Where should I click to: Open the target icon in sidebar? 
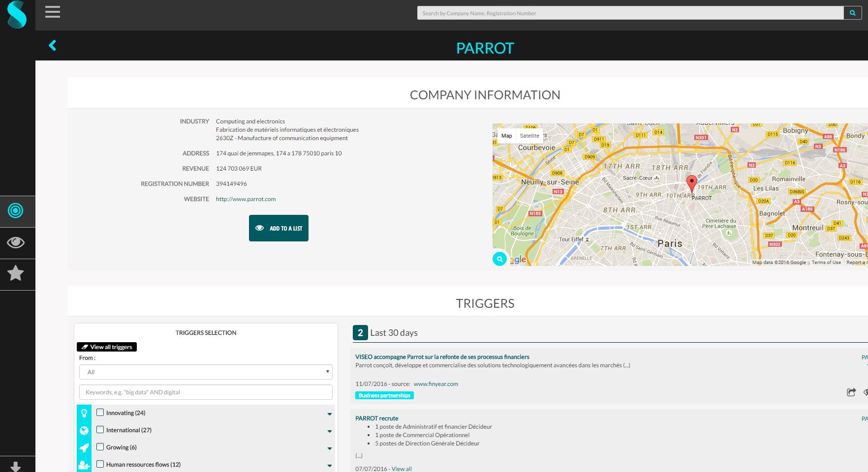[x=16, y=211]
